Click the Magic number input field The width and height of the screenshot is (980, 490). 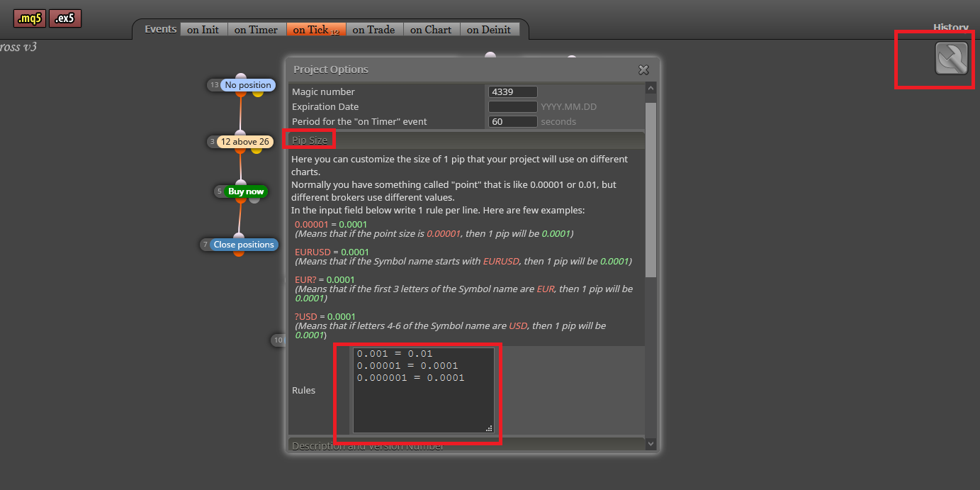(512, 91)
